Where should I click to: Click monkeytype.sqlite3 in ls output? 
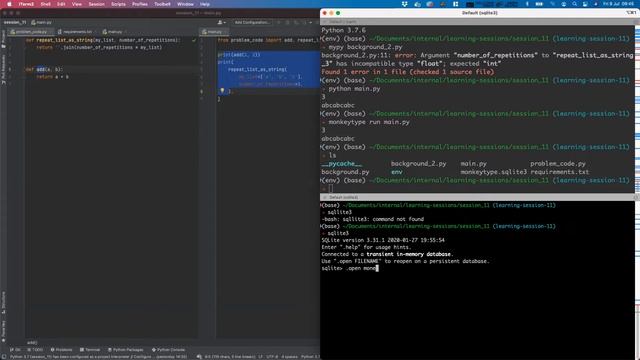(493, 172)
